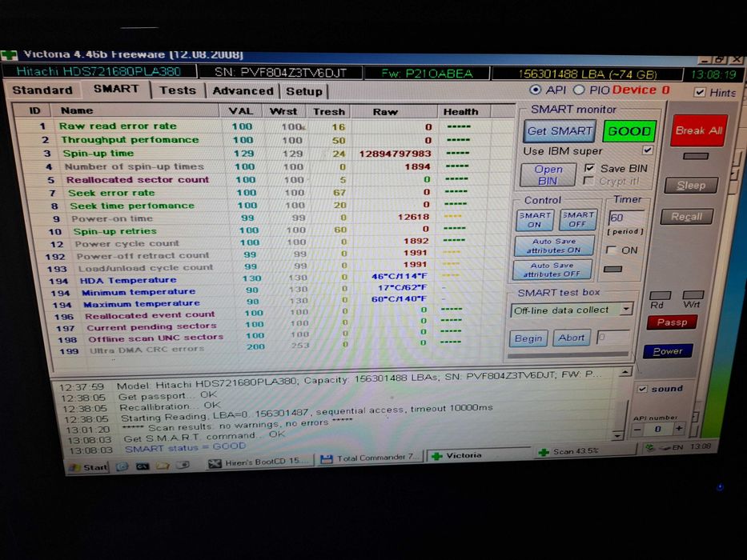This screenshot has width=747, height=560.
Task: Enable the Timer ON checkbox
Action: click(611, 250)
